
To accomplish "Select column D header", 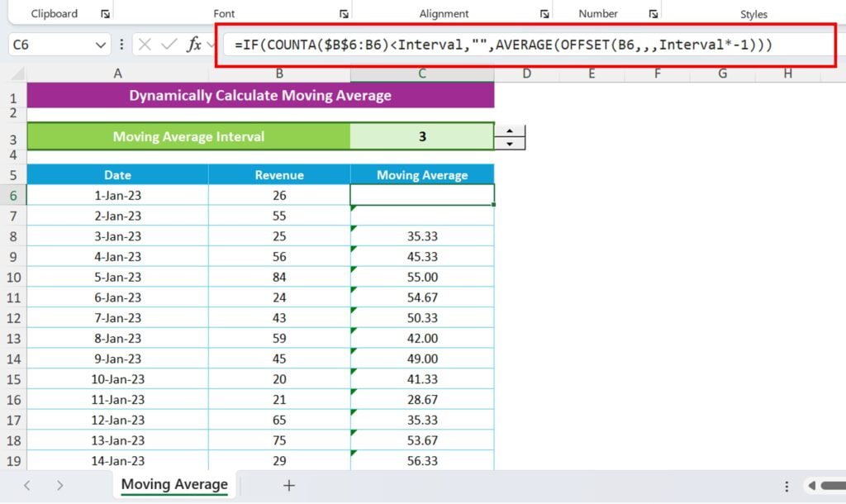I will pos(526,74).
